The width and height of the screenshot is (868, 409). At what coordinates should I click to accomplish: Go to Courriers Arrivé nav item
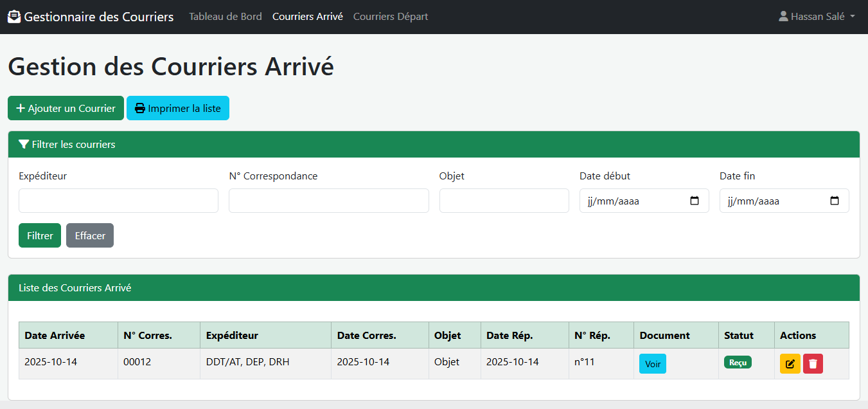[x=308, y=17]
